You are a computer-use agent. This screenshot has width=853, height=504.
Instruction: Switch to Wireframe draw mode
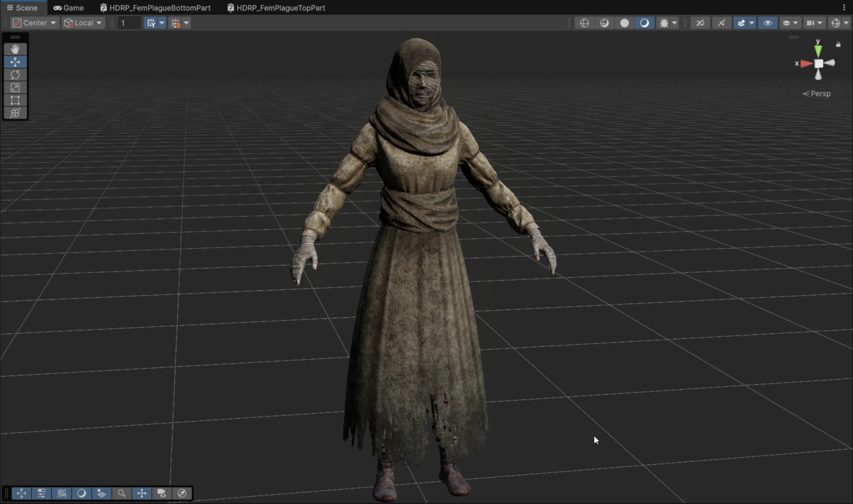(x=584, y=23)
